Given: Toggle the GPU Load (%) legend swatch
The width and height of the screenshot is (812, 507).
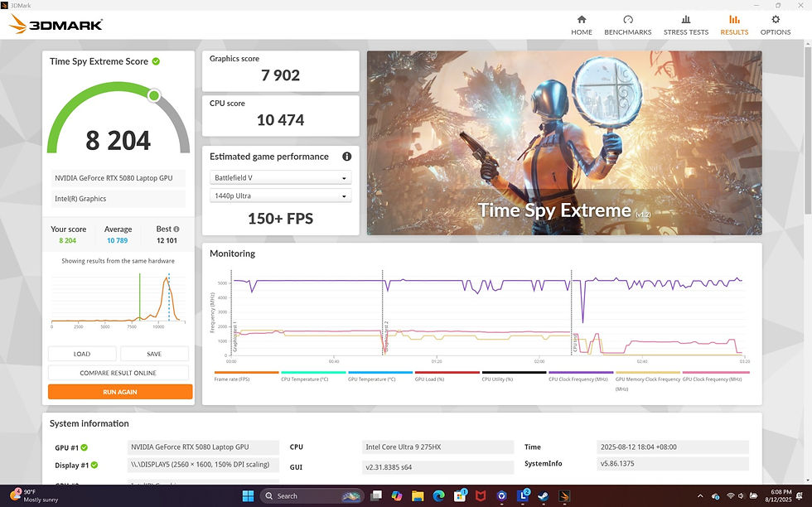Looking at the screenshot, I should point(447,372).
